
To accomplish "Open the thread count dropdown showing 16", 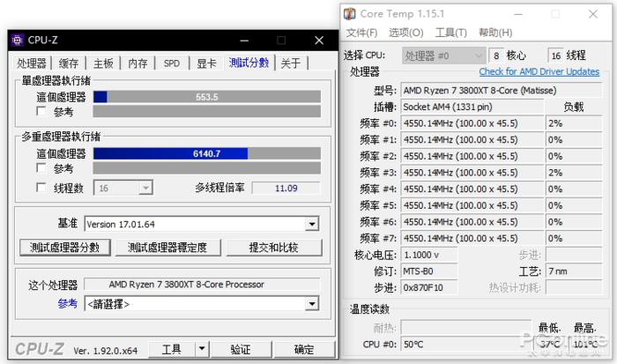I will coord(123,188).
